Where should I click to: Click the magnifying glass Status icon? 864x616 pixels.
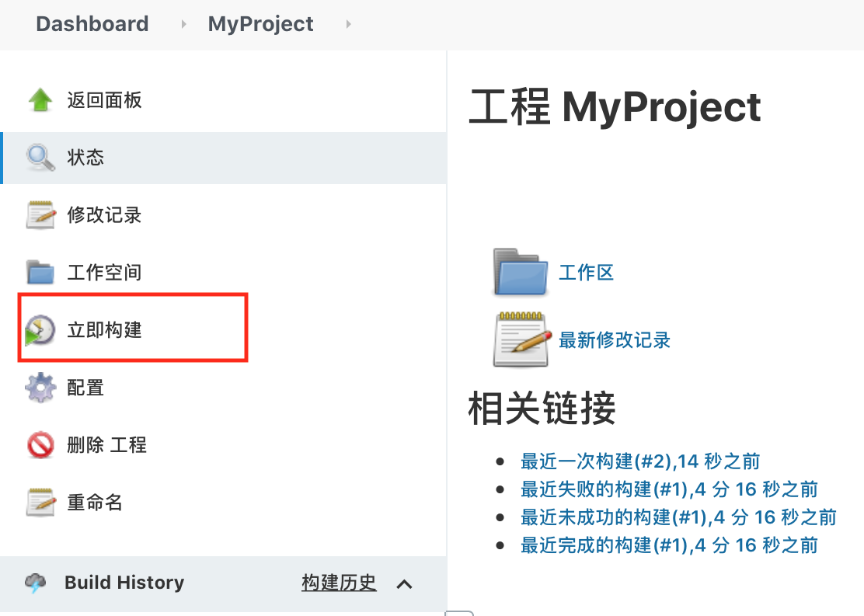click(x=40, y=158)
